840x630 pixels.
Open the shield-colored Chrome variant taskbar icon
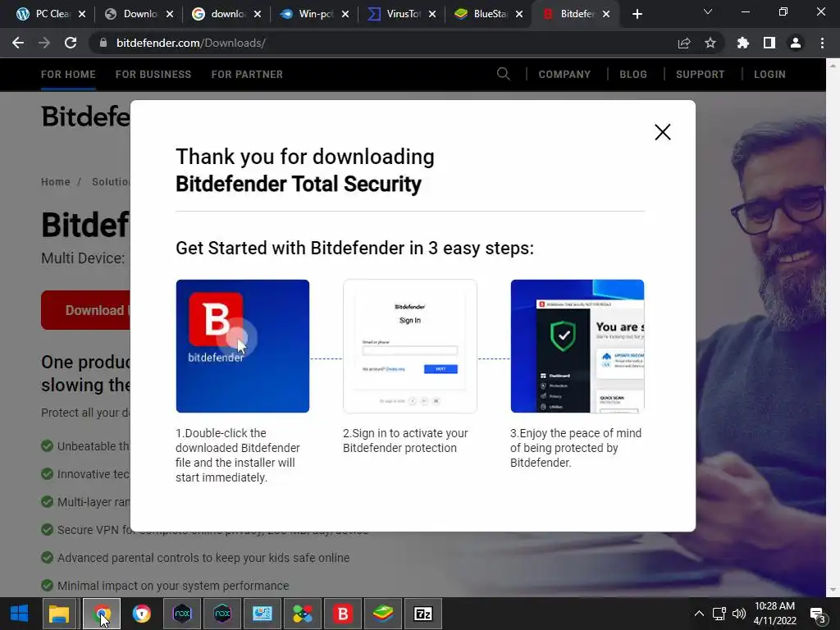(141, 614)
